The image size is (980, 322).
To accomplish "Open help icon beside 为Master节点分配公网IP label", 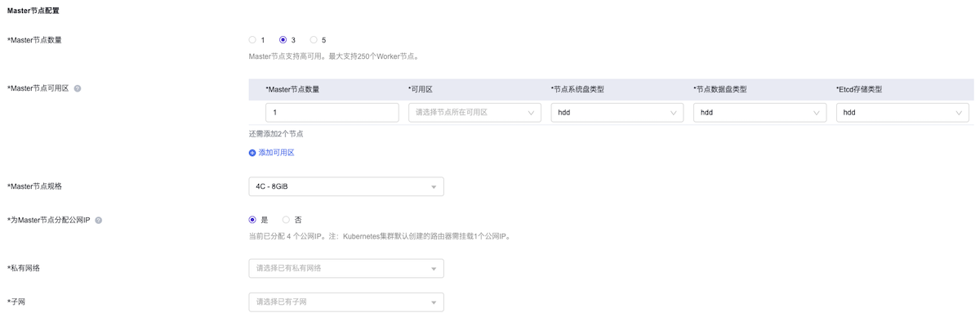I will click(99, 221).
